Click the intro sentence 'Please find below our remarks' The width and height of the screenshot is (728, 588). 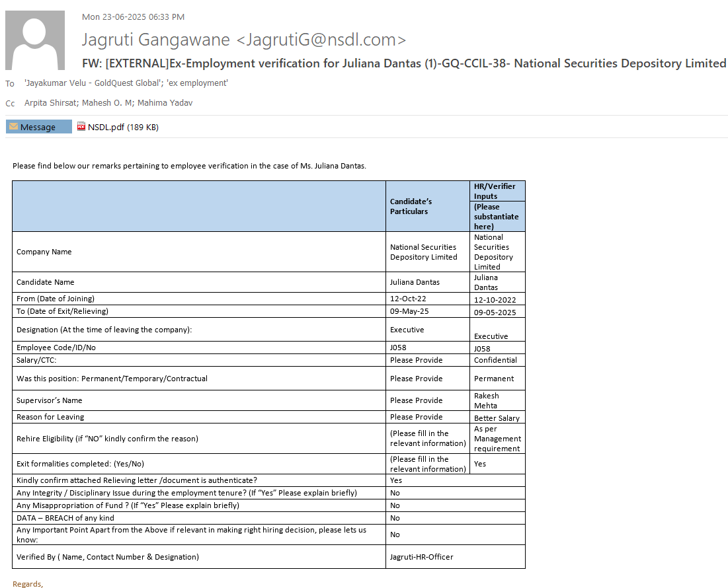pos(189,166)
